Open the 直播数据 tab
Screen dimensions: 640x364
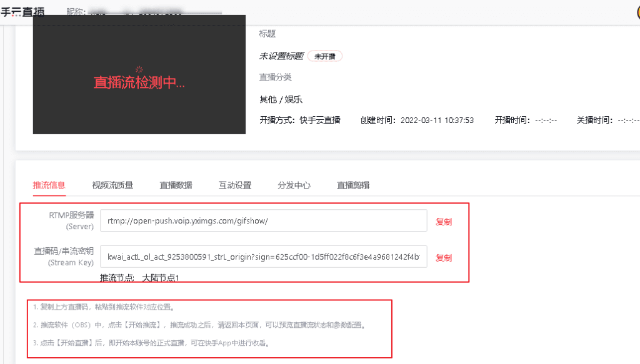[176, 185]
